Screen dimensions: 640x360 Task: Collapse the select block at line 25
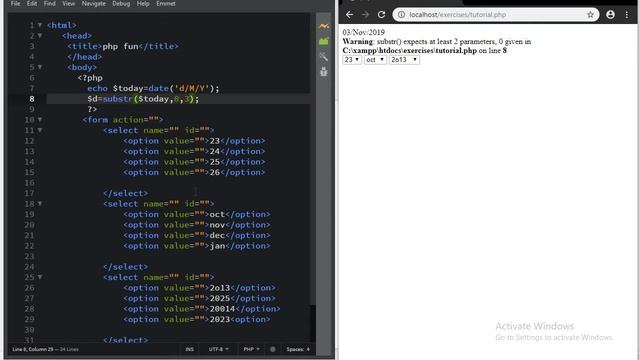coord(40,277)
